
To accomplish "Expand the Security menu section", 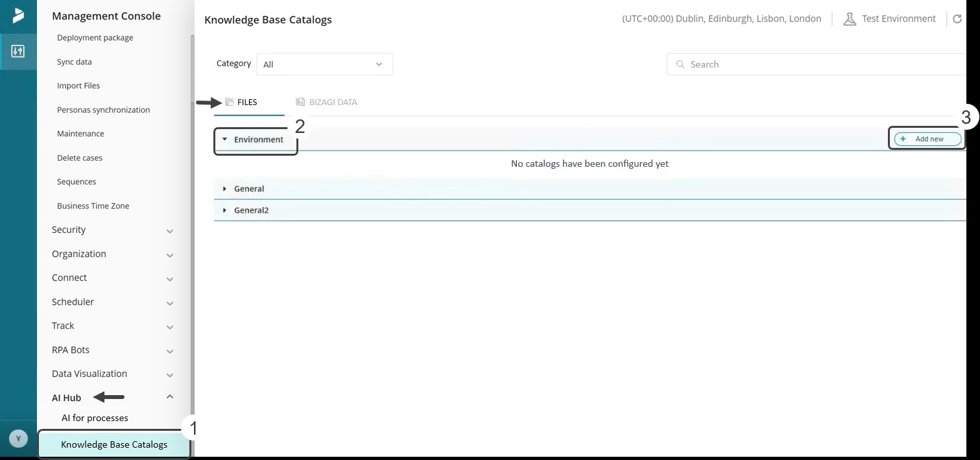I will coord(170,230).
